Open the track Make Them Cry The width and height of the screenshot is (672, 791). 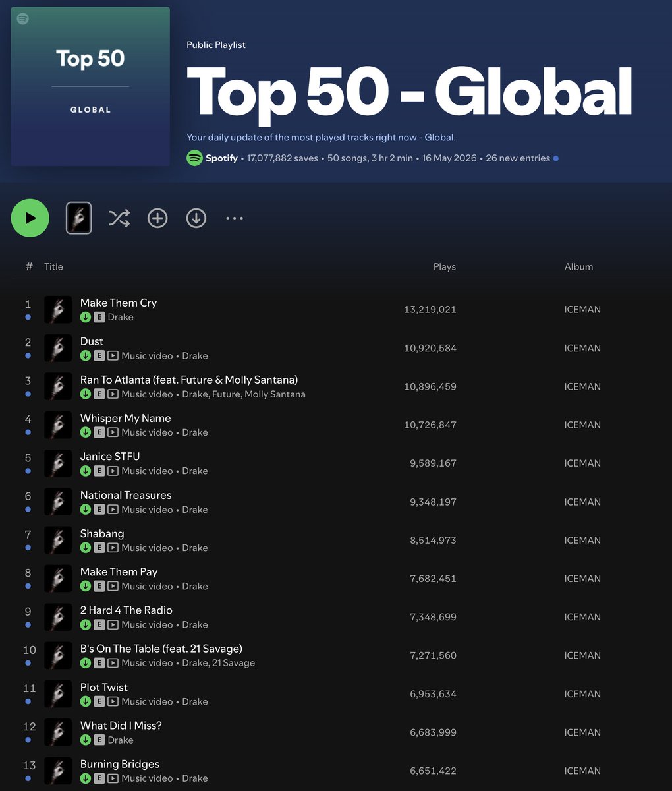coord(119,303)
